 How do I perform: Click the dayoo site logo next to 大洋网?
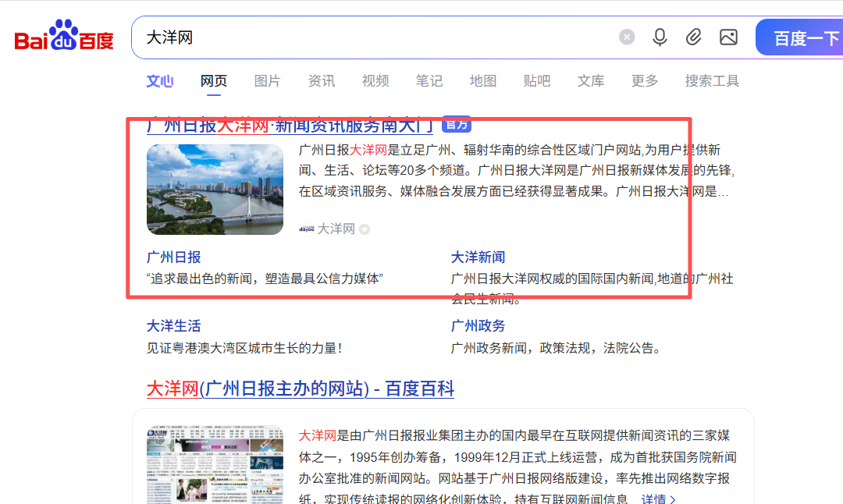[306, 229]
